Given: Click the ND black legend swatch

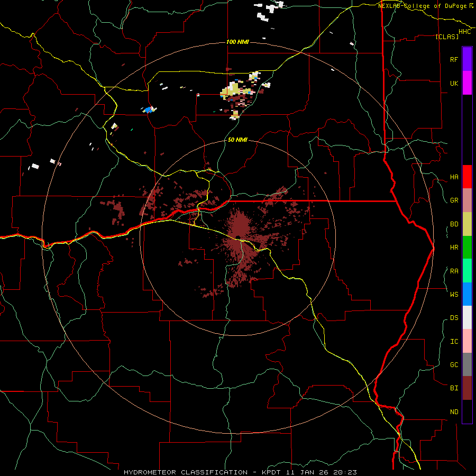Looking at the screenshot, I should (467, 411).
